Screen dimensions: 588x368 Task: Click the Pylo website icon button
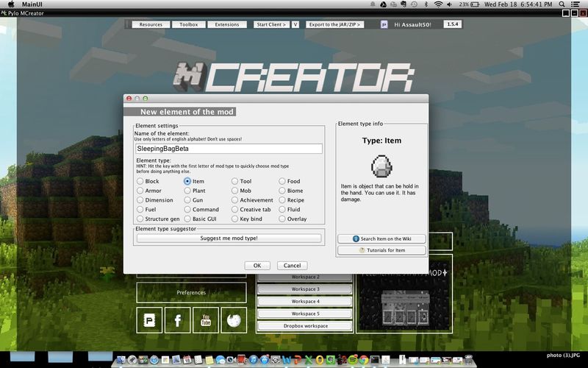pyautogui.click(x=149, y=320)
